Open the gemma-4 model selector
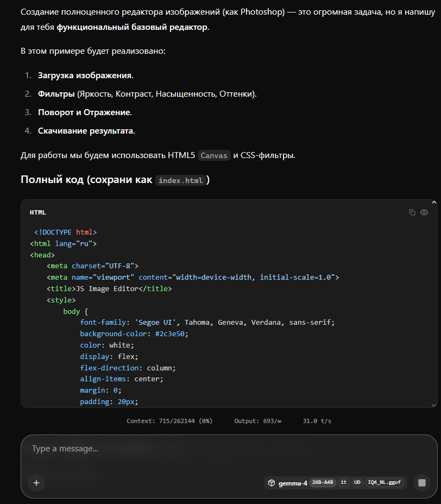Viewport: 441px width, 504px height. [x=336, y=482]
